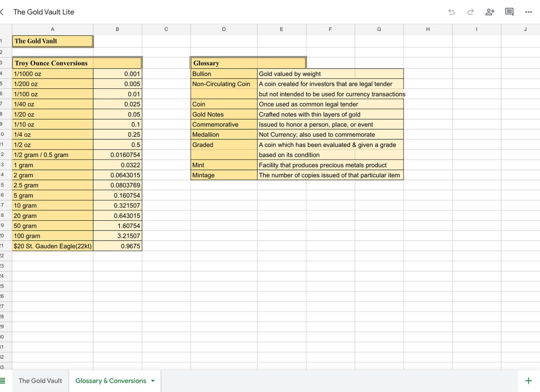Screen dimensions: 540x392
Task: Click the back arrow icon
Action: [2, 11]
